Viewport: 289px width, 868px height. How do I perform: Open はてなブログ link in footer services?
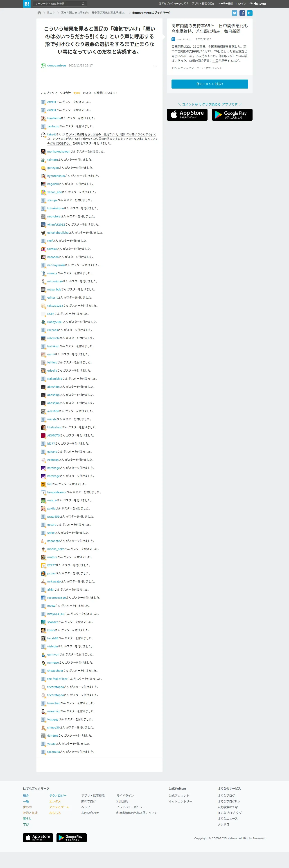[x=226, y=796]
